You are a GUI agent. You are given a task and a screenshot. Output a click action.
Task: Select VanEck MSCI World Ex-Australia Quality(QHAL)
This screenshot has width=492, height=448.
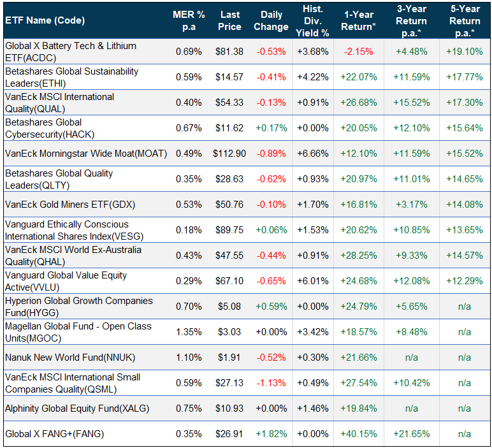pos(73,256)
